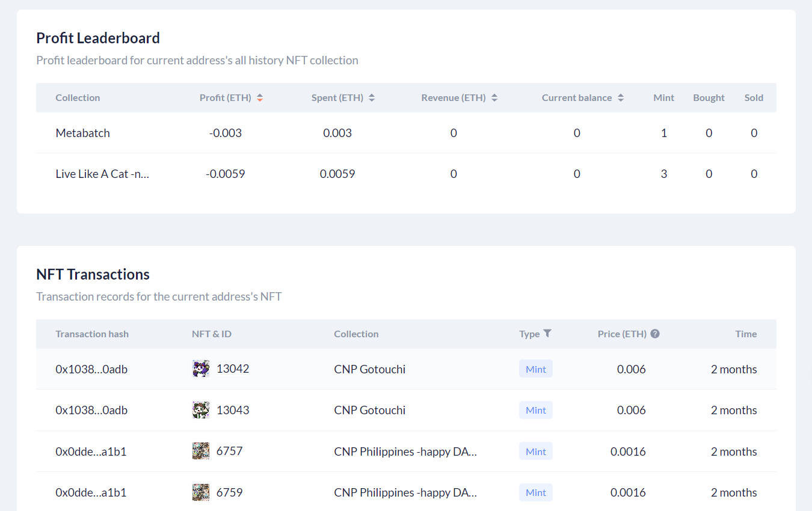
Task: Click the Transaction hash column header
Action: click(92, 334)
